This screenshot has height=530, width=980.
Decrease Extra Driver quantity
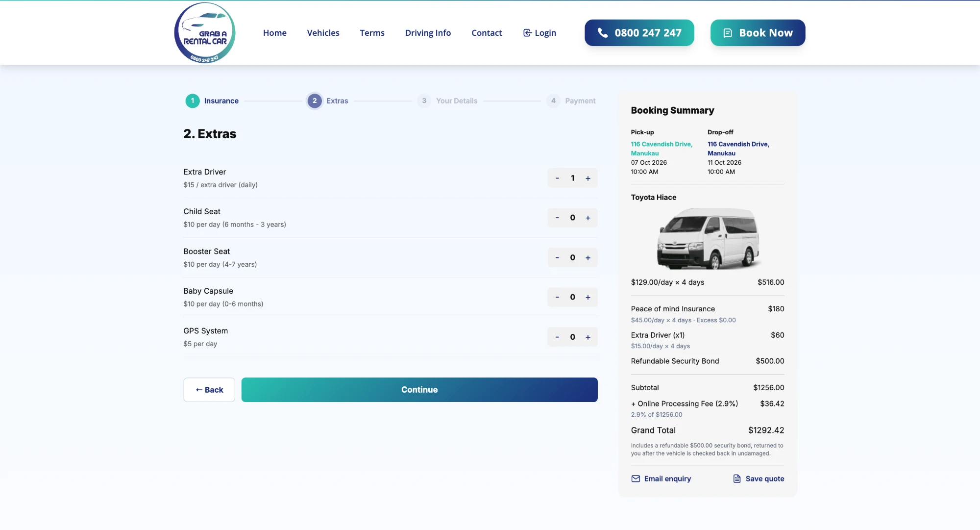557,178
